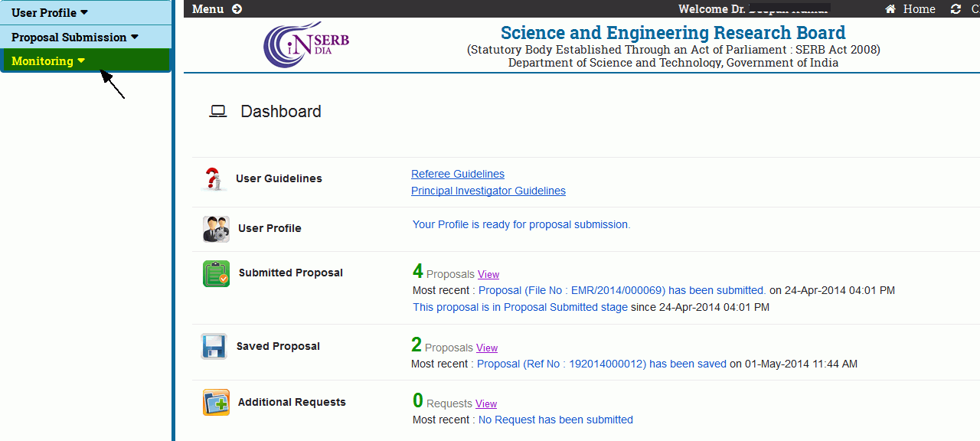View the additional requests list
The height and width of the screenshot is (441, 980).
486,403
